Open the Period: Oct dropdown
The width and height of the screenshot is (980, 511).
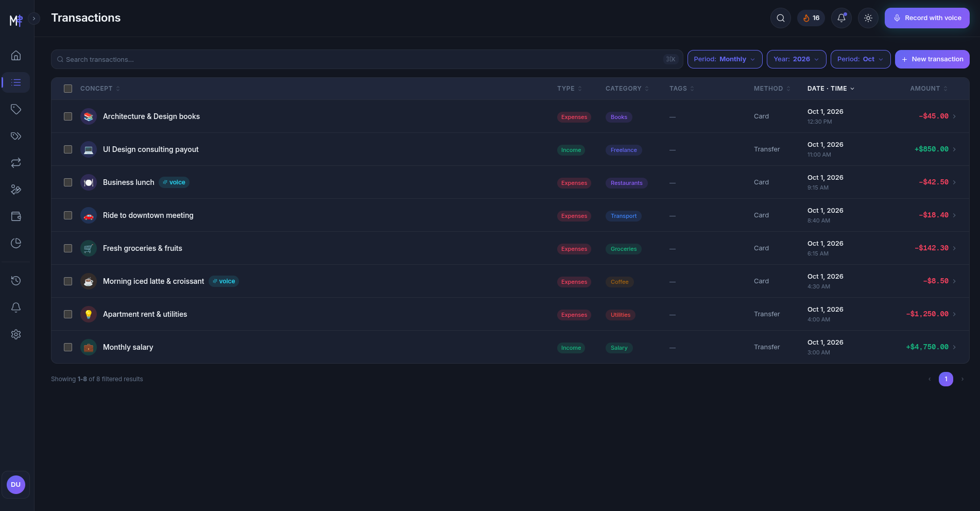861,59
